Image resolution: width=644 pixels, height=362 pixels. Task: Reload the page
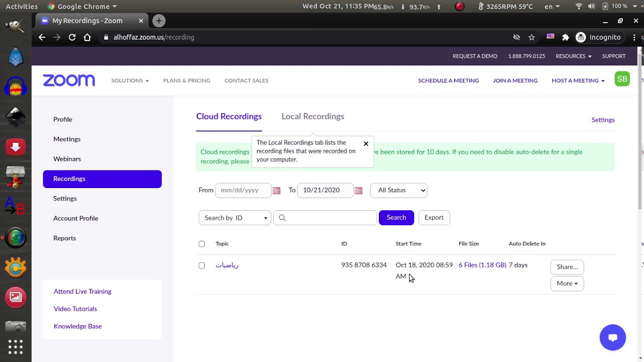click(x=72, y=37)
